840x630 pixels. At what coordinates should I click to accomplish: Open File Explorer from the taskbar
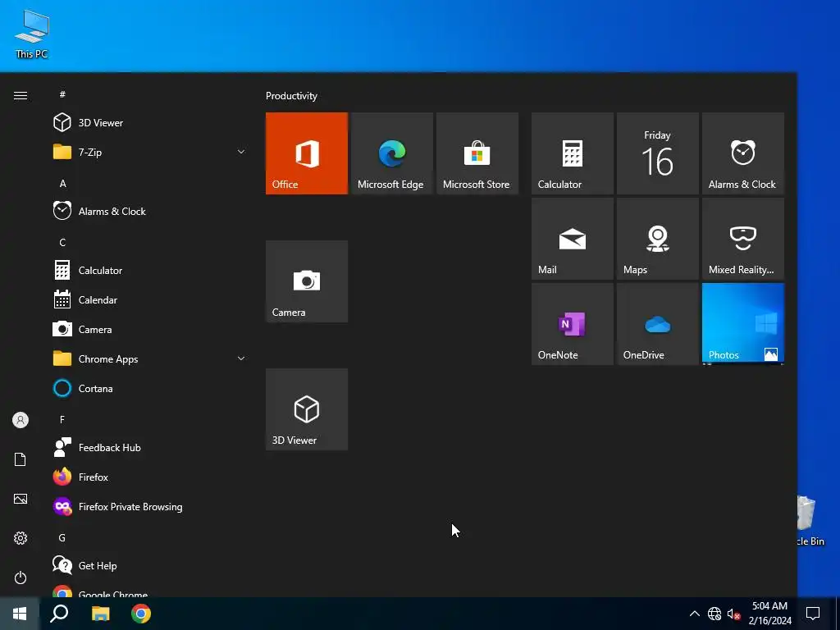100,614
